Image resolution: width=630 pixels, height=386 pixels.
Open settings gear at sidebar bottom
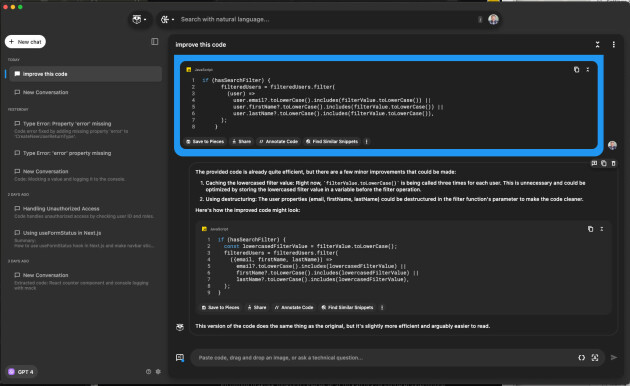coord(158,372)
